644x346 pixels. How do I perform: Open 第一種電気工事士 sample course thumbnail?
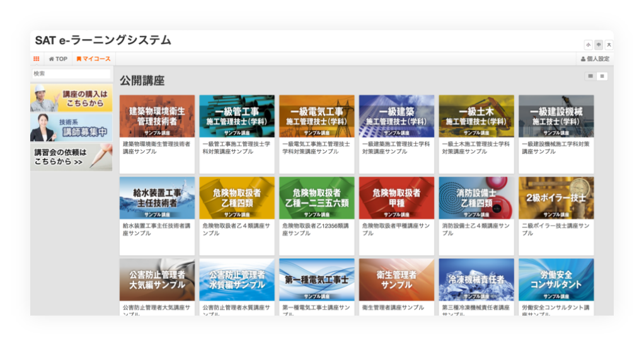316,279
